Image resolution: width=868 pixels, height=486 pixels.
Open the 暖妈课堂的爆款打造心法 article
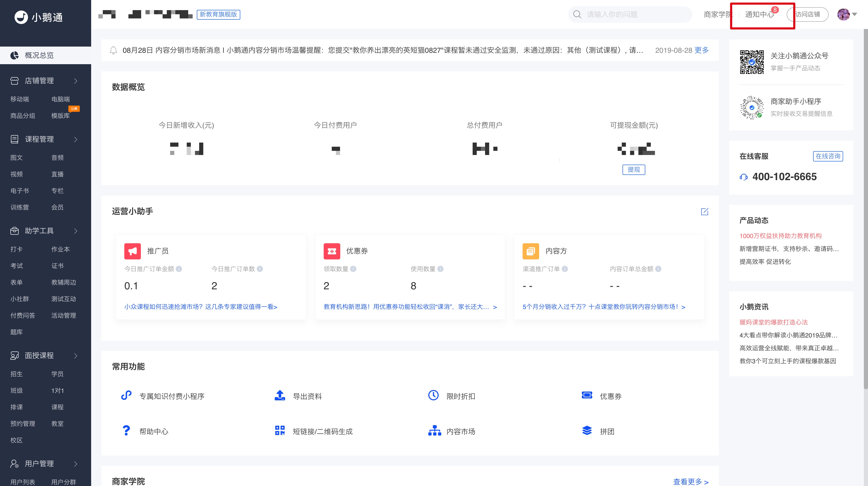(774, 322)
